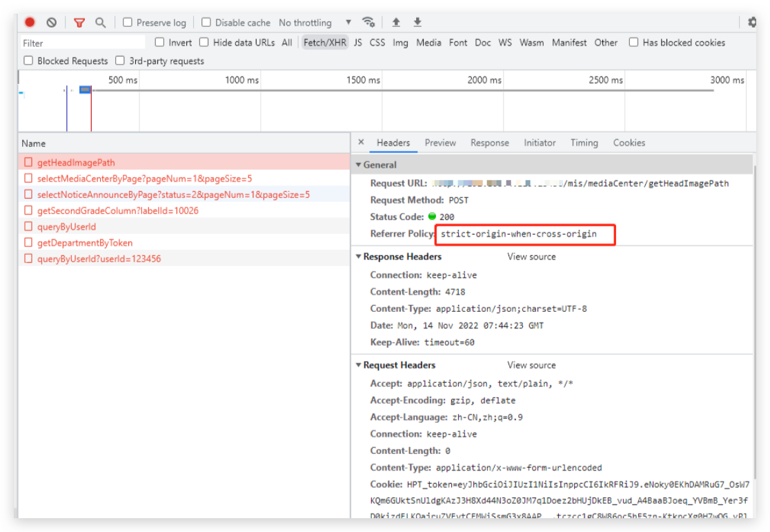Check 3rd-party requests option

click(x=120, y=61)
